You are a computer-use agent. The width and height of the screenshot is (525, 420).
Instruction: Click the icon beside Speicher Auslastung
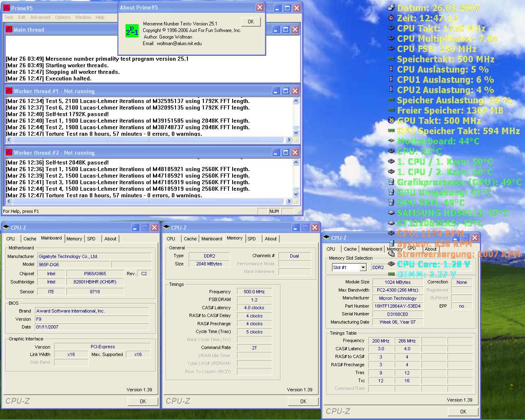391,100
